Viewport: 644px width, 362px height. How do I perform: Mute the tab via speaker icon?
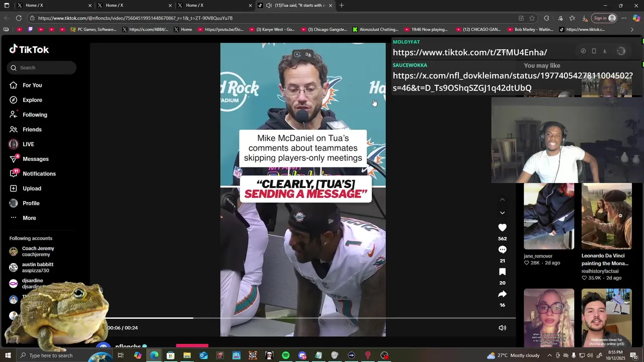coord(269,6)
